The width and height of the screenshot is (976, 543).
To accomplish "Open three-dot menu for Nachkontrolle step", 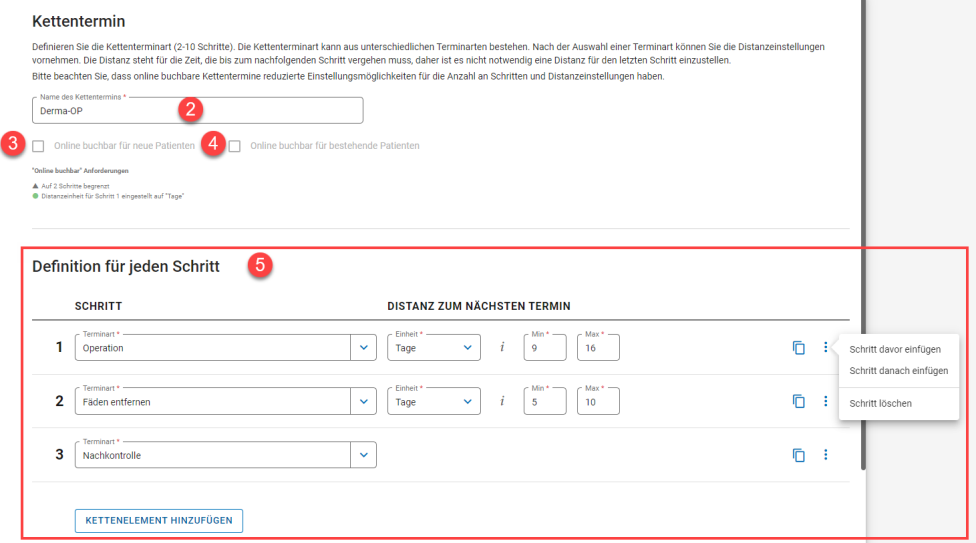I will point(825,455).
